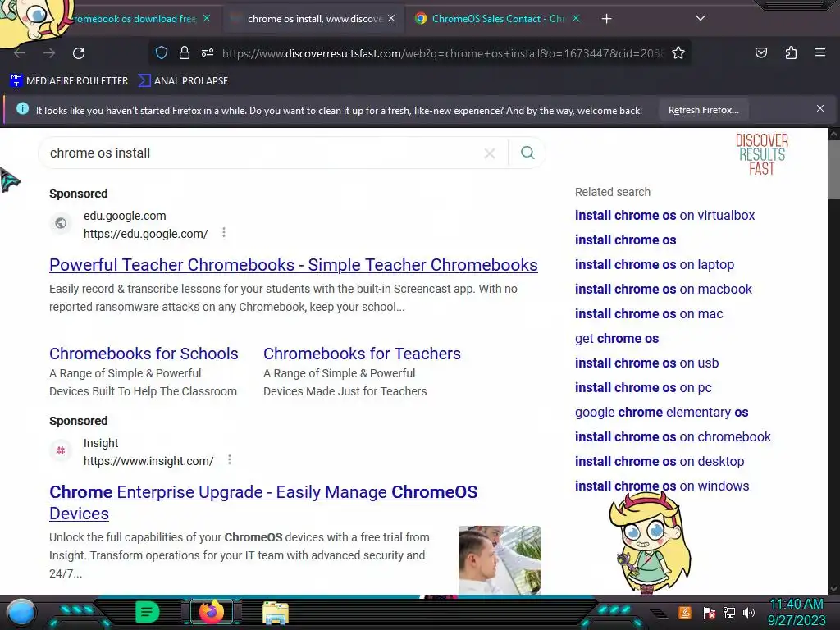The height and width of the screenshot is (630, 840).
Task: Submit search with magnifier icon
Action: click(527, 153)
